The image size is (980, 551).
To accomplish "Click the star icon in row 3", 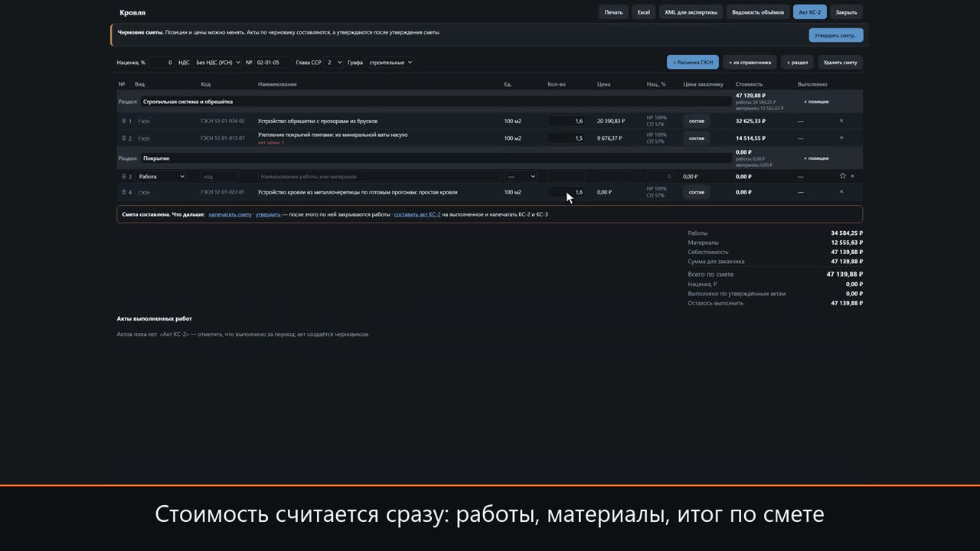I will 843,176.
